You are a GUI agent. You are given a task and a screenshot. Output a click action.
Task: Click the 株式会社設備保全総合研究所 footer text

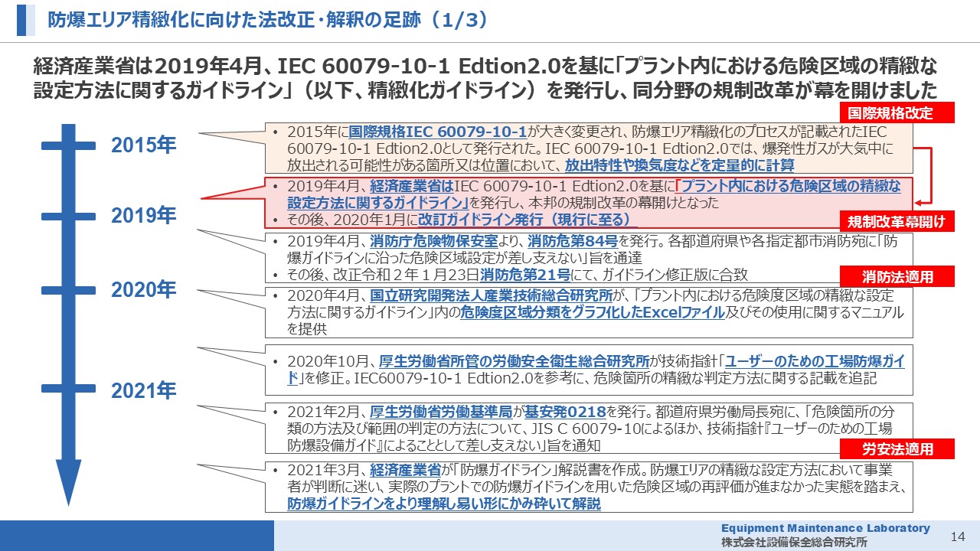[x=793, y=542]
